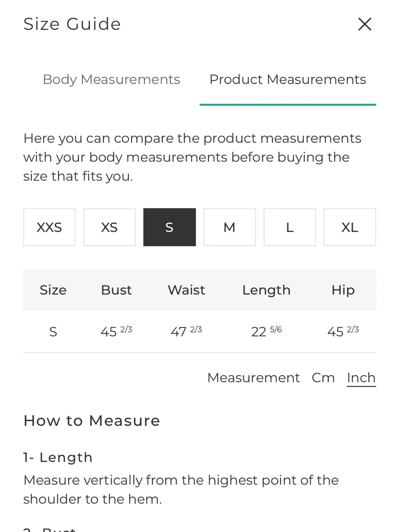Click the Waist column header
The width and height of the screenshot is (399, 532).
tap(186, 290)
